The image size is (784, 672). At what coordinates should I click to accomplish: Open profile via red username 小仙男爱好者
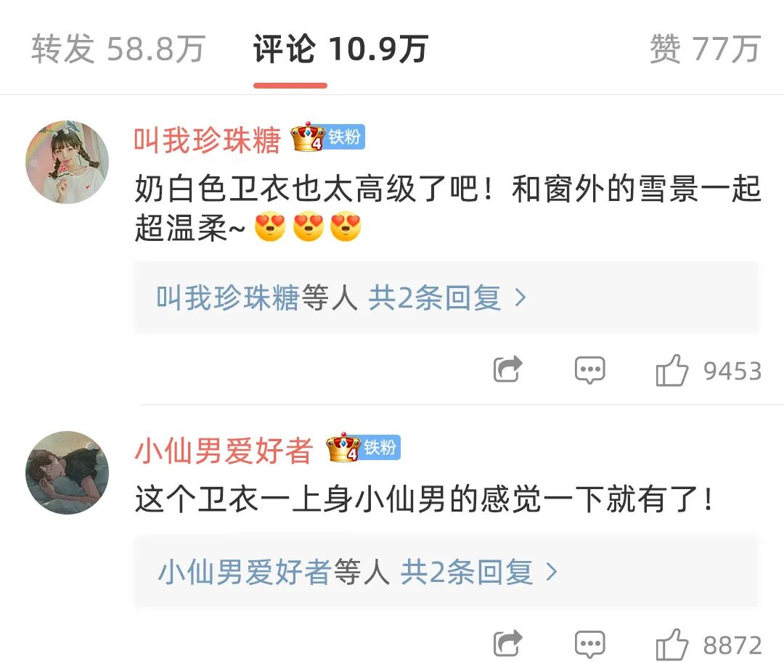[x=224, y=451]
